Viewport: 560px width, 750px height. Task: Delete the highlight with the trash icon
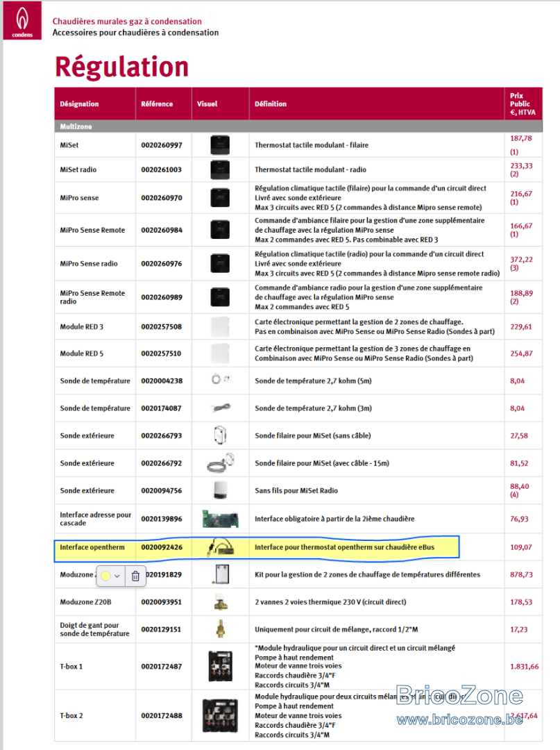click(x=135, y=576)
